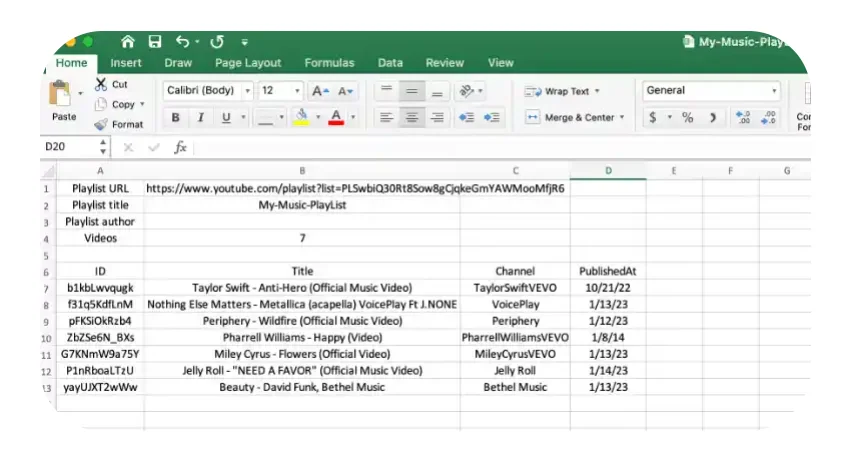Select the Pharrell Williams - Happy (Video) cell
This screenshot has height=449, width=860.
[302, 337]
